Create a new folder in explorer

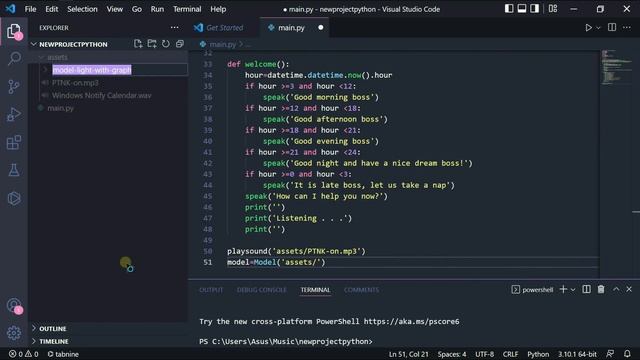pos(152,44)
